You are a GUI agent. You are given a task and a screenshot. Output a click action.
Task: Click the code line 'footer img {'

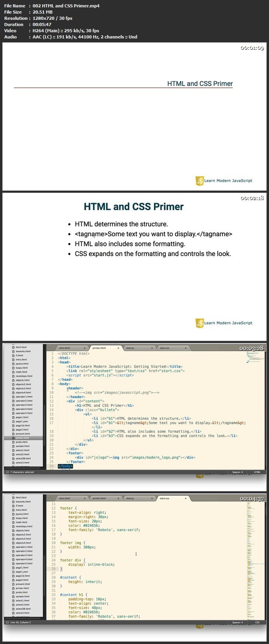coord(72,543)
